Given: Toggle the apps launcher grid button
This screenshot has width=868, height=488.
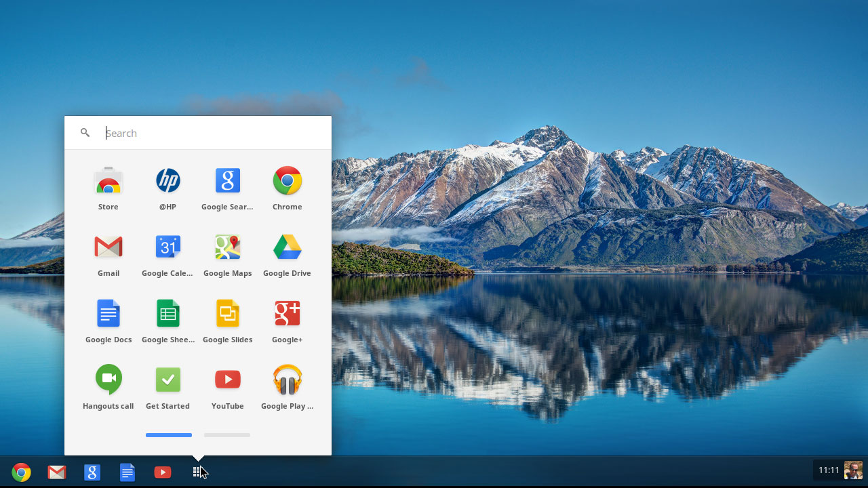Looking at the screenshot, I should pos(197,472).
